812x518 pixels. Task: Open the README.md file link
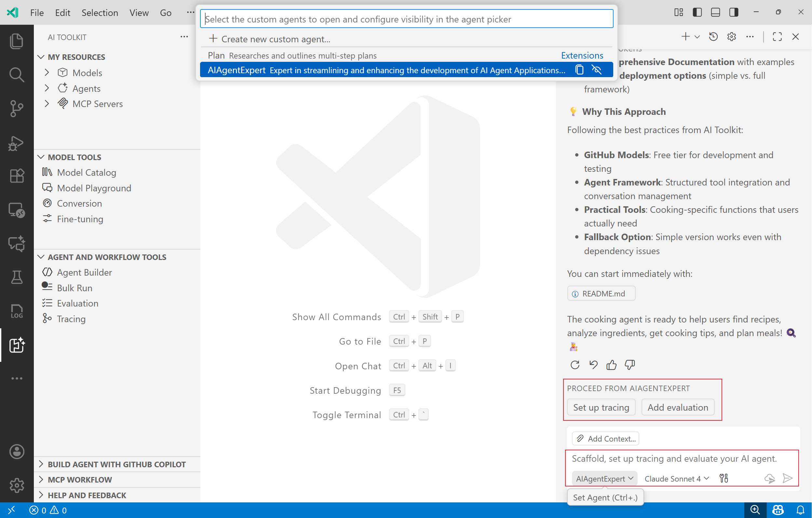pyautogui.click(x=601, y=293)
